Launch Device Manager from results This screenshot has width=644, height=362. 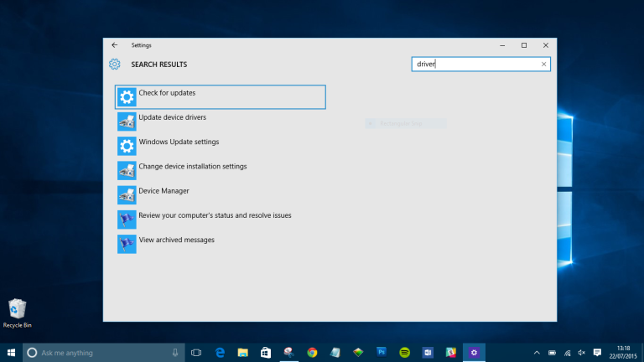coord(221,195)
